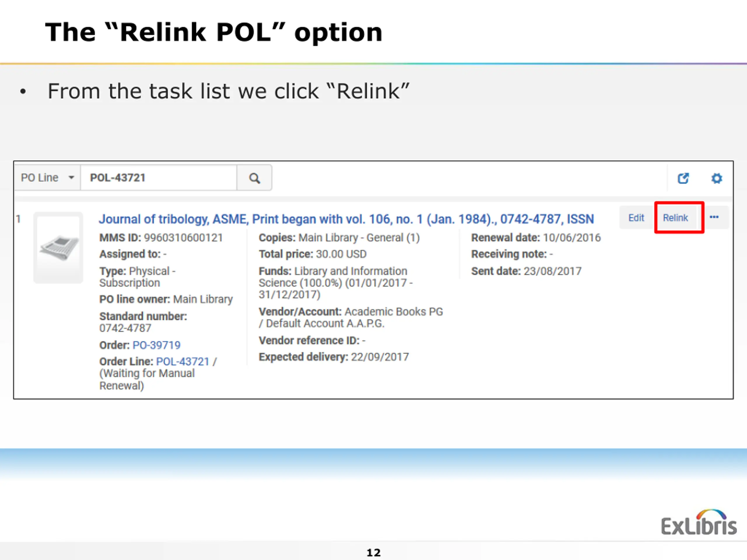Click the Type Physical - Subscription text
The height and width of the screenshot is (560, 747).
(137, 277)
